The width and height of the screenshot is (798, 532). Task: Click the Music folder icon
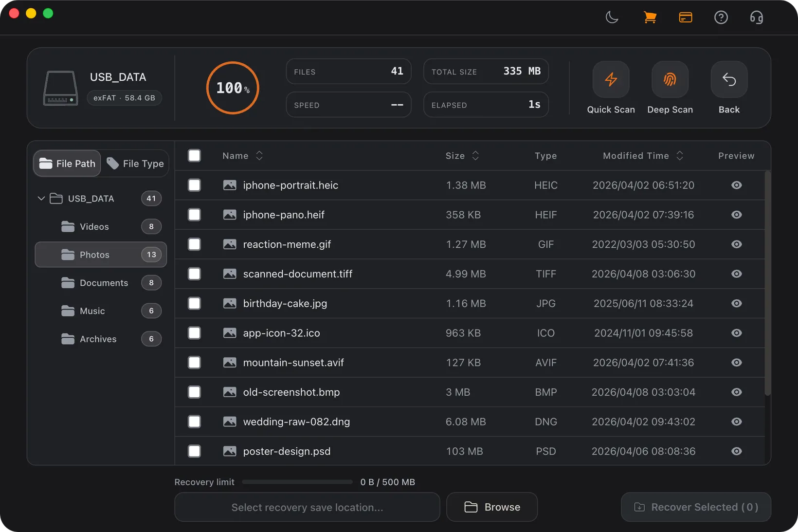(x=68, y=311)
